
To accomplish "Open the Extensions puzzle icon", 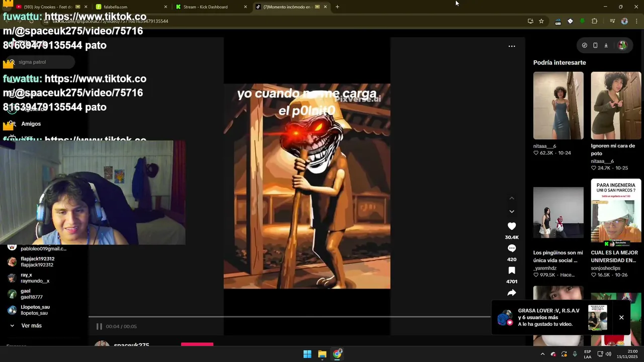I will click(595, 21).
